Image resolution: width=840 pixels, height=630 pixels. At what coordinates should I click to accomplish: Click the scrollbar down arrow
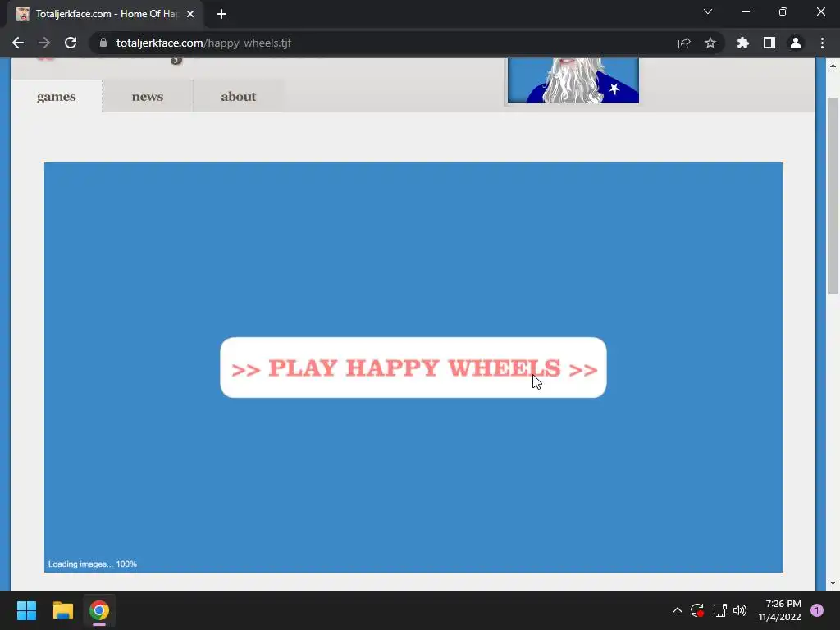pyautogui.click(x=833, y=583)
